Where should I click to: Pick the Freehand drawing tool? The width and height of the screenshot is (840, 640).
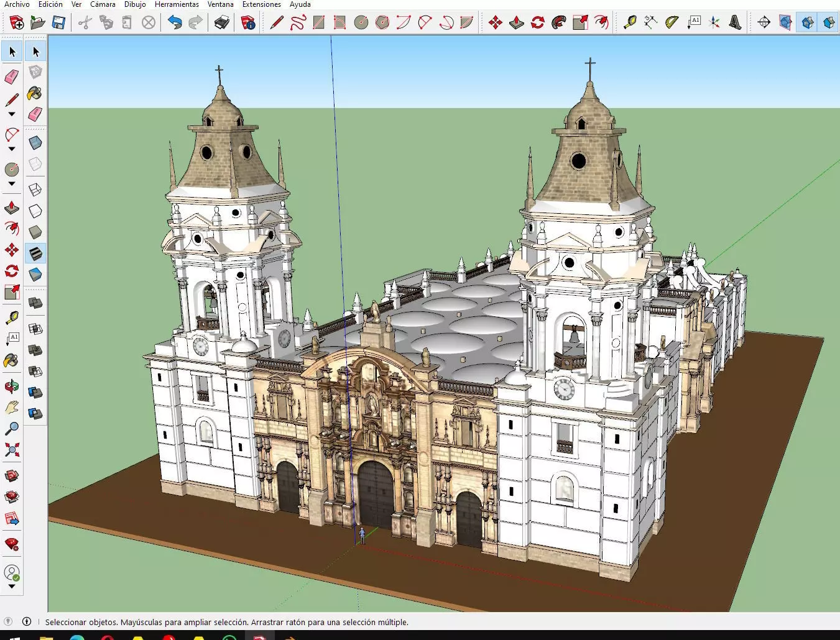coord(298,23)
